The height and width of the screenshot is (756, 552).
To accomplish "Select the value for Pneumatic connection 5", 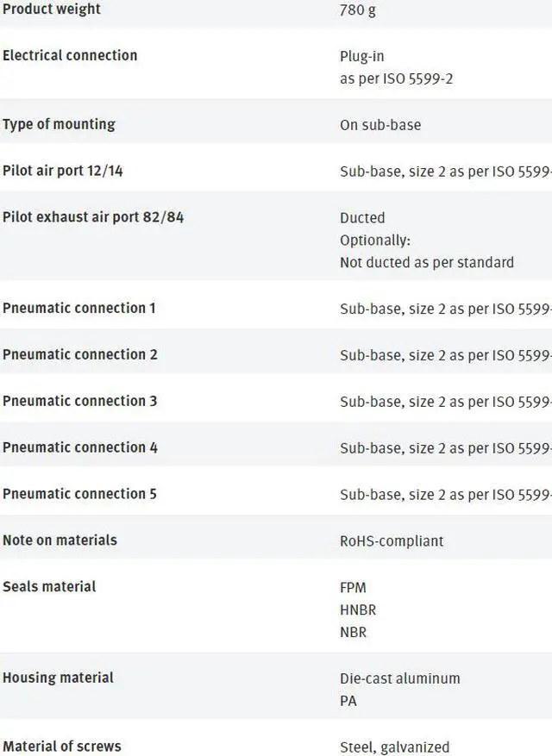I will (x=445, y=495).
